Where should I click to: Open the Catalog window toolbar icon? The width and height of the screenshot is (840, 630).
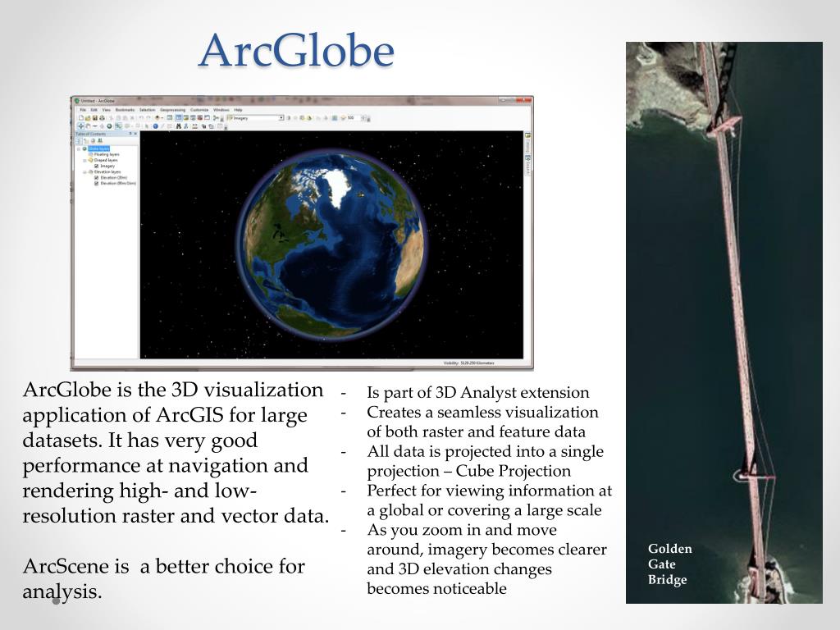[186, 118]
